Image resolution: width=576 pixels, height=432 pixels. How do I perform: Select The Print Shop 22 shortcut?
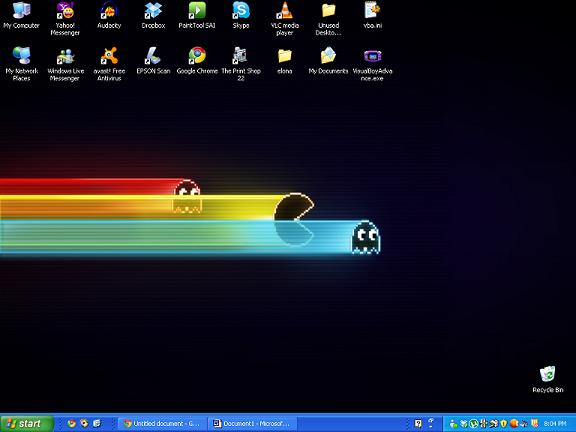[241, 64]
